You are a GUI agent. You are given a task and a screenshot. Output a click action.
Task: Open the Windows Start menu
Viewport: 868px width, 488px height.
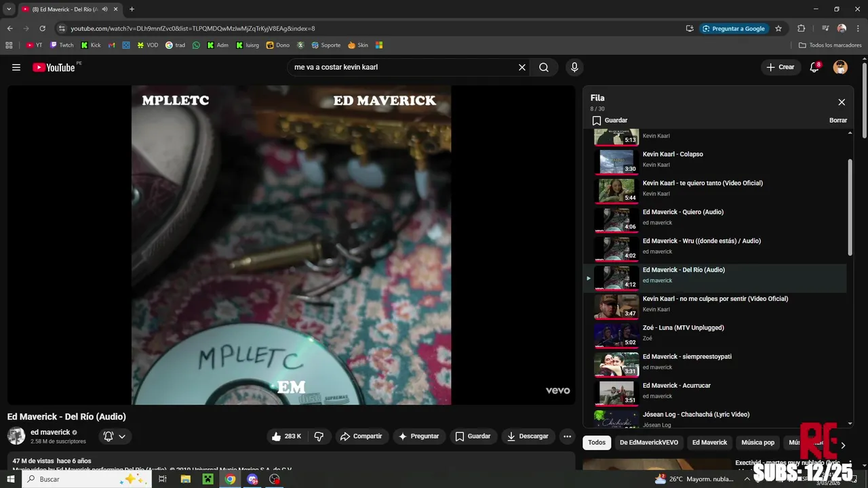[x=10, y=479]
